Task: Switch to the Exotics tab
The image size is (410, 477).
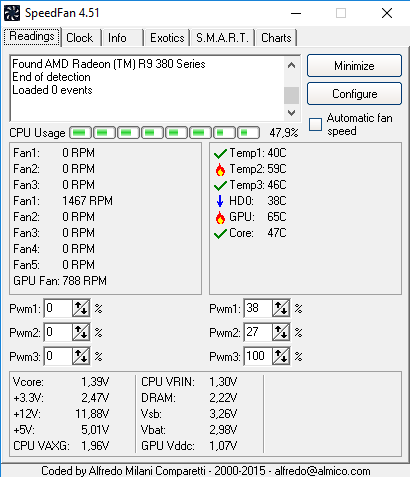Action: (x=167, y=38)
